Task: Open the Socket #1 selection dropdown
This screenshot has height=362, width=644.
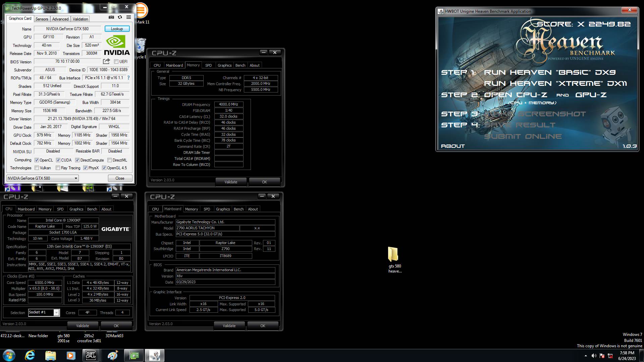Action: pyautogui.click(x=44, y=312)
